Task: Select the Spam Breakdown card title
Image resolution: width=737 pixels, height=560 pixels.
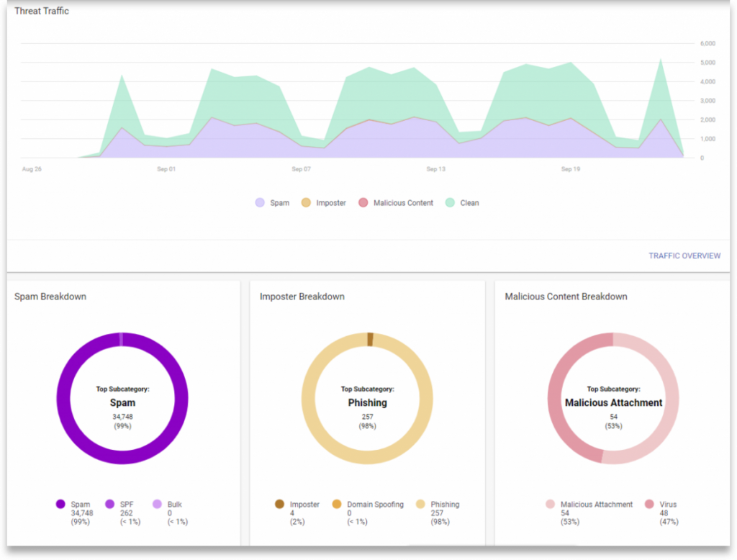Action: (50, 297)
